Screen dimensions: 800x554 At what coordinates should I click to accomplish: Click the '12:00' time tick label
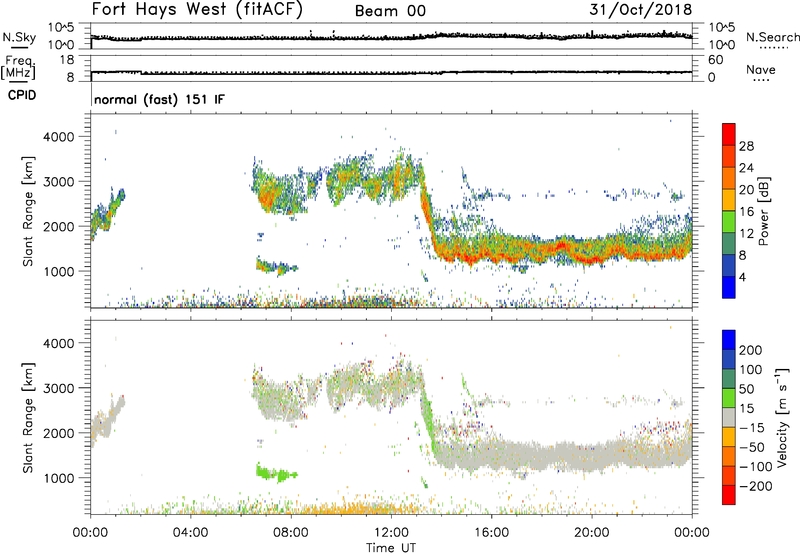click(x=391, y=533)
